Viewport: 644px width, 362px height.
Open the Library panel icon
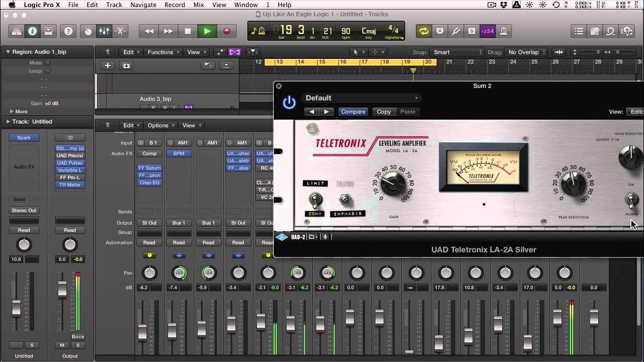point(17,31)
